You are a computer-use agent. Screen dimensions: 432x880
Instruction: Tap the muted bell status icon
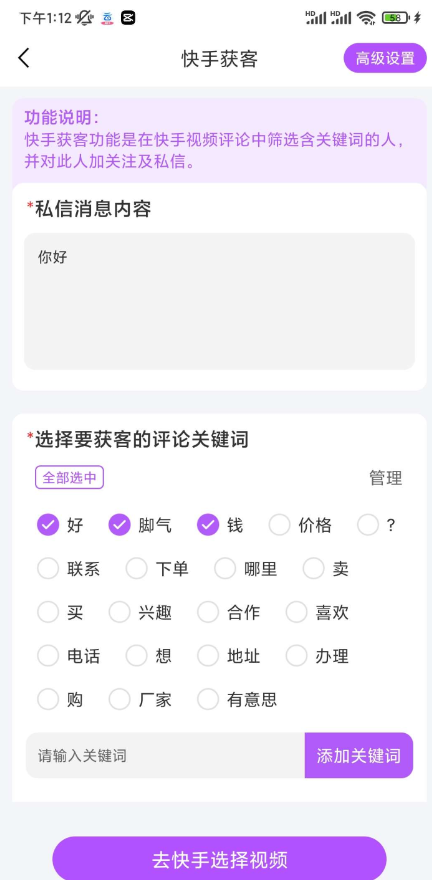pos(84,18)
